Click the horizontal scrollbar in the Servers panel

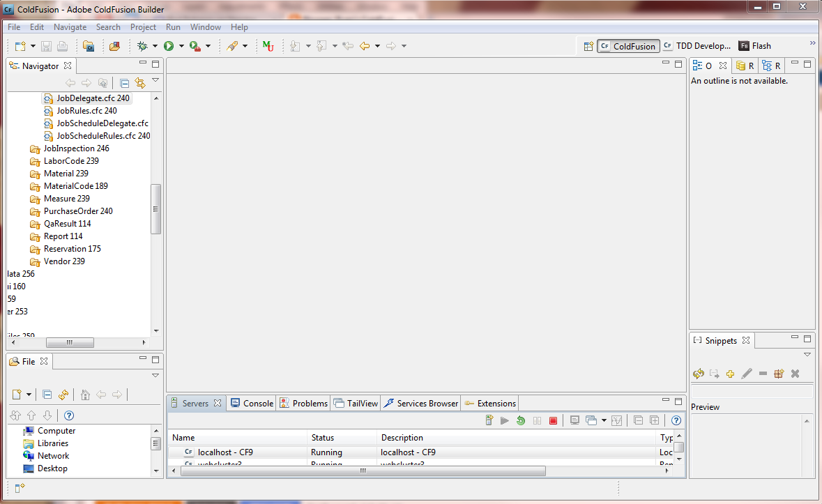click(363, 471)
